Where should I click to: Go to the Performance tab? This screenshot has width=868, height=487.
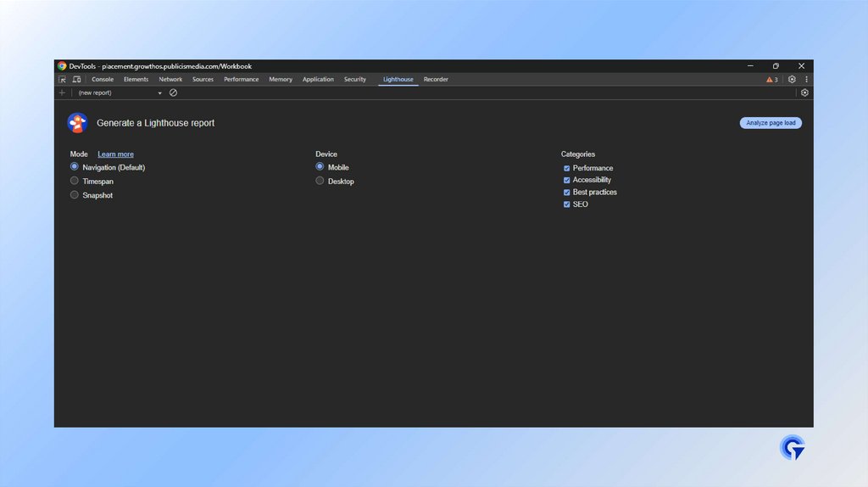(x=241, y=79)
